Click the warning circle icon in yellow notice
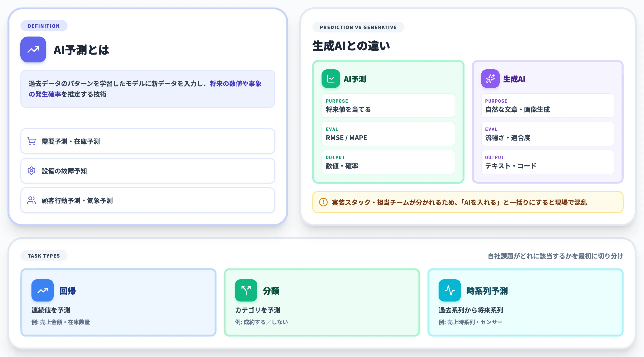The height and width of the screenshot is (357, 644). click(x=323, y=202)
